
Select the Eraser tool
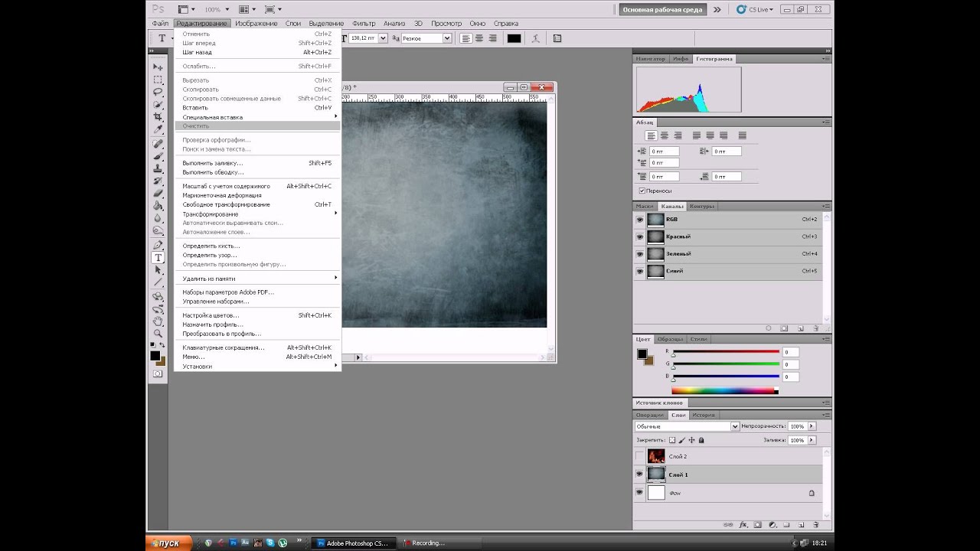click(158, 193)
